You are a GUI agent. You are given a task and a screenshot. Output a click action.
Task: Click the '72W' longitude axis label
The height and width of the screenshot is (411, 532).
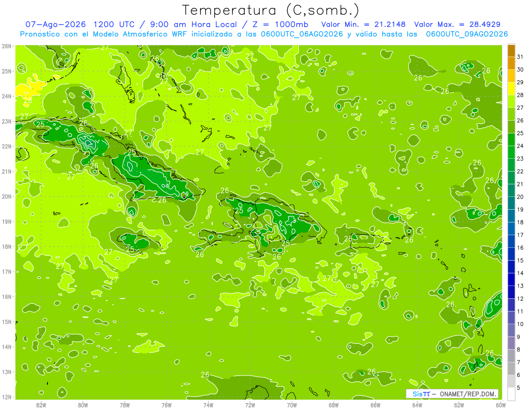click(x=250, y=405)
